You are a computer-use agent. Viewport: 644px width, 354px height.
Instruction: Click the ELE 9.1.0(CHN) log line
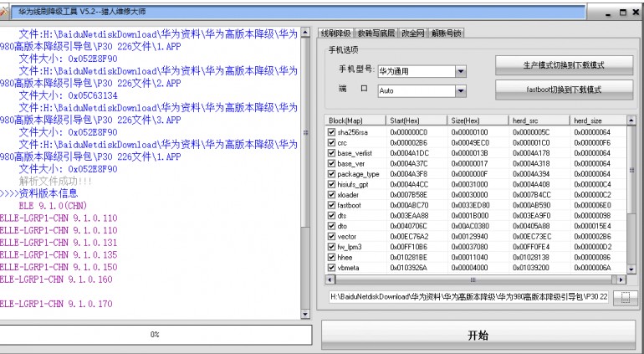53,206
